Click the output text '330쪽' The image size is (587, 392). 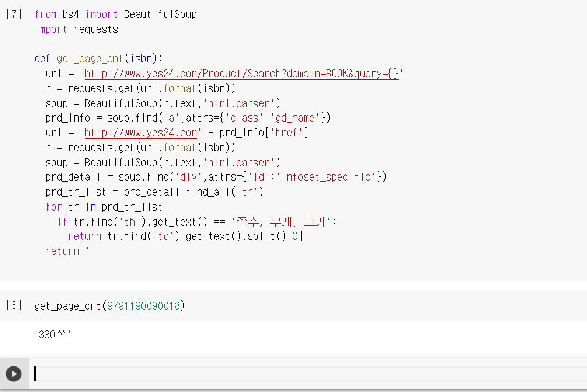53,334
